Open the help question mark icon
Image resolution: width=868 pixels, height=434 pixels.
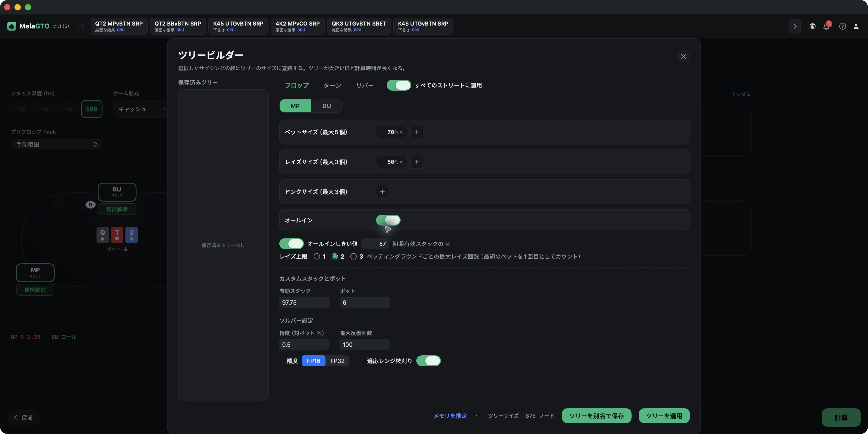842,26
